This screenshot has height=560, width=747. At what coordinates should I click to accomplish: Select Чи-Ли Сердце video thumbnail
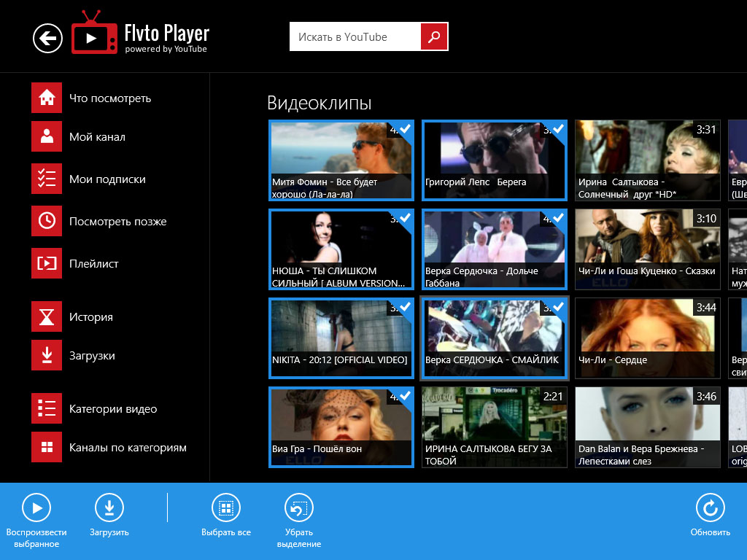pyautogui.click(x=648, y=338)
